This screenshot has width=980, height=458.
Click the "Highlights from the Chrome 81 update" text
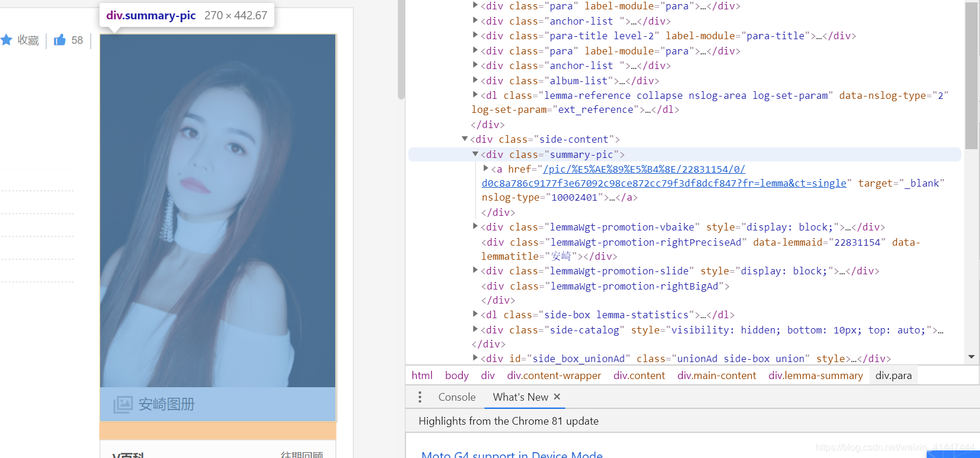[x=508, y=421]
